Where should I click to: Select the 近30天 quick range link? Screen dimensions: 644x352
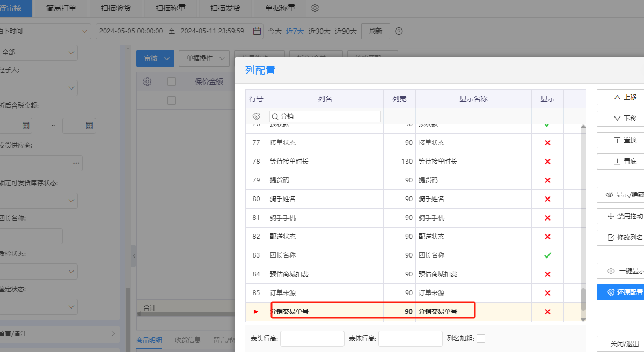click(319, 31)
